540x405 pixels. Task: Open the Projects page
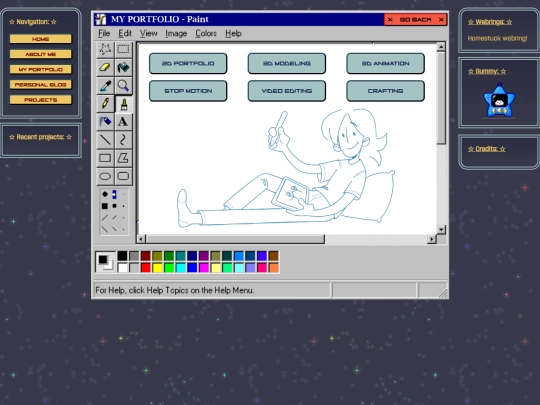(41, 100)
